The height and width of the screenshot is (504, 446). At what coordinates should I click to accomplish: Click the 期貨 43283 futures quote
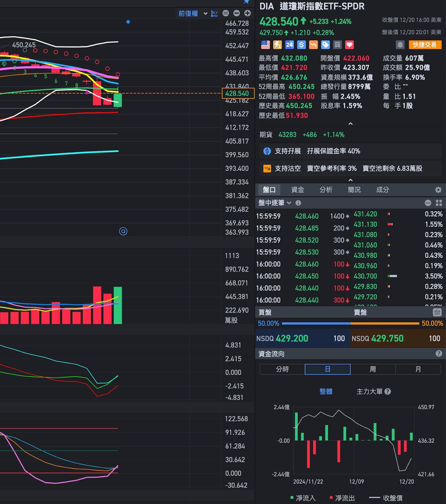tap(302, 135)
